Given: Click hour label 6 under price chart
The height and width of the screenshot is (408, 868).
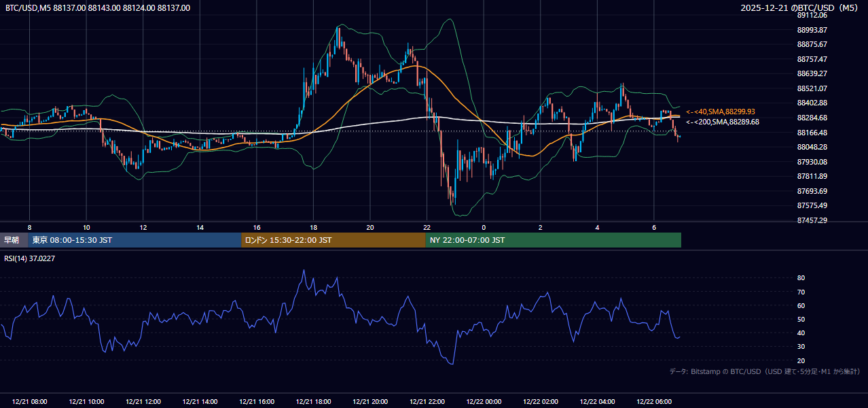Looking at the screenshot, I should point(654,227).
